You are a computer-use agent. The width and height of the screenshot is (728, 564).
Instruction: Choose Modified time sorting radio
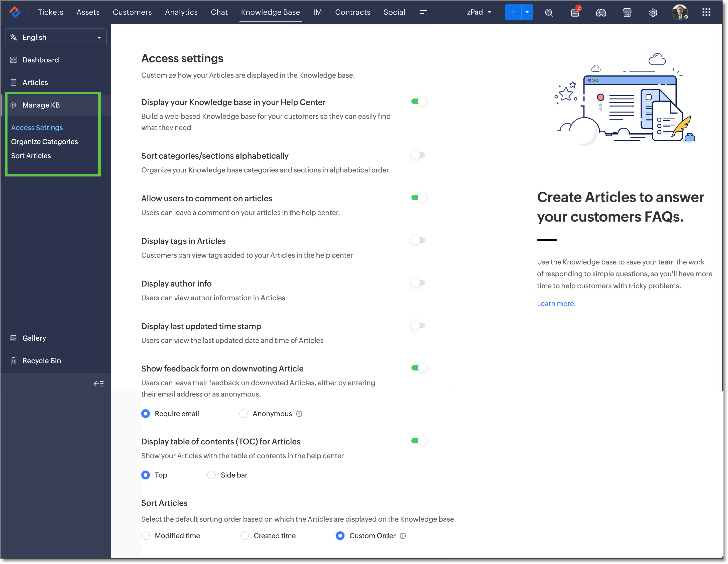(x=146, y=536)
